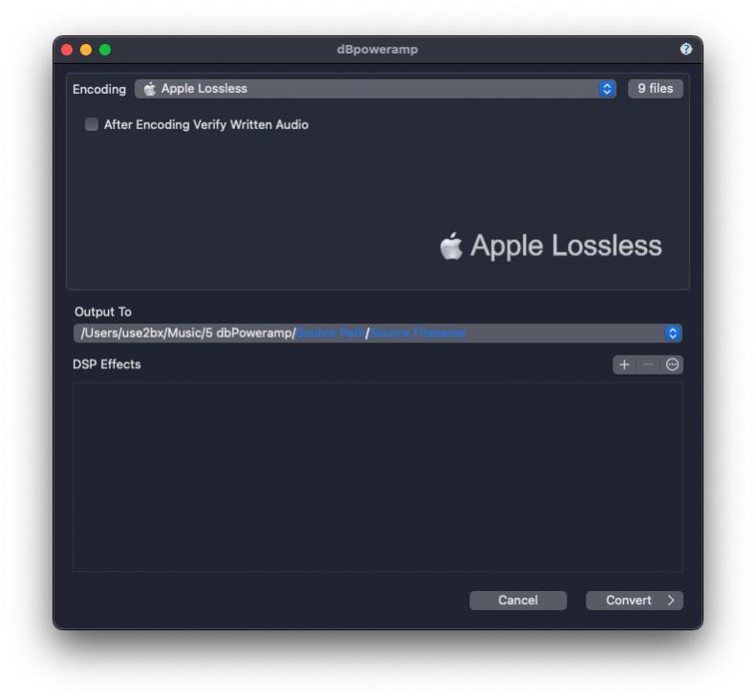The width and height of the screenshot is (756, 700).
Task: Select the Source Filename token in output
Action: coord(418,333)
